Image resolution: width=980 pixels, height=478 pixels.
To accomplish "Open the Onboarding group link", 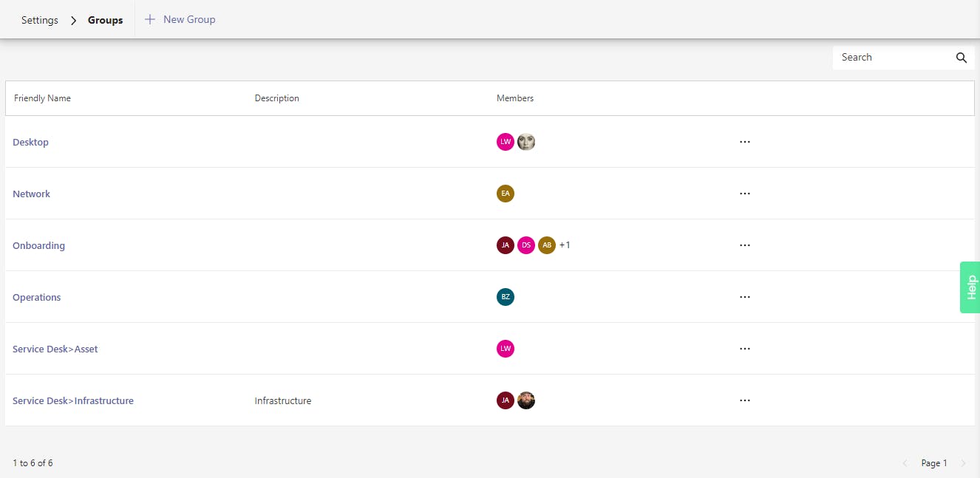I will [38, 245].
